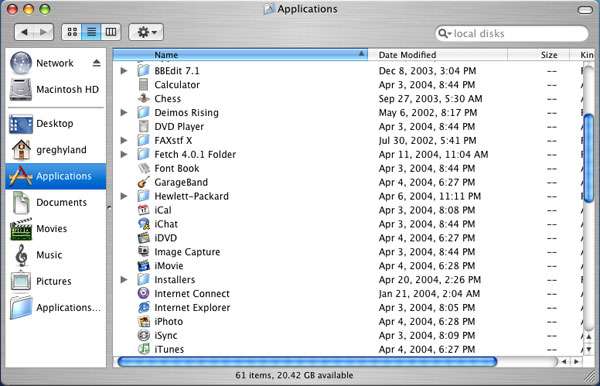Select the iChat icon
Viewport: 600px width, 386px height.
[x=143, y=224]
